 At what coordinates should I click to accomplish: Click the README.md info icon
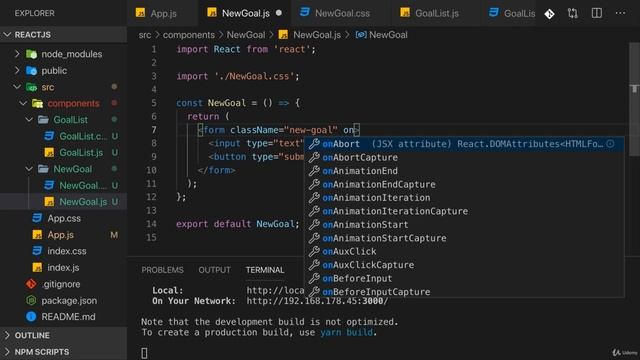point(31,317)
